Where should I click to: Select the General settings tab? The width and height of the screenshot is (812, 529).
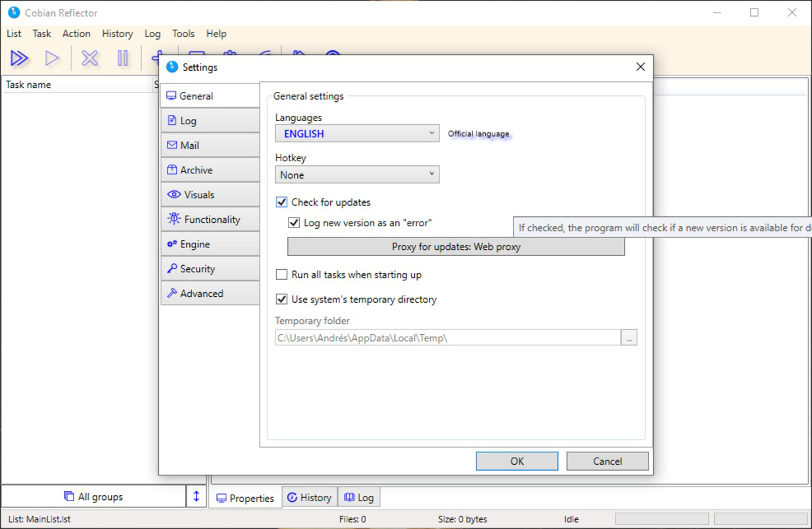210,96
